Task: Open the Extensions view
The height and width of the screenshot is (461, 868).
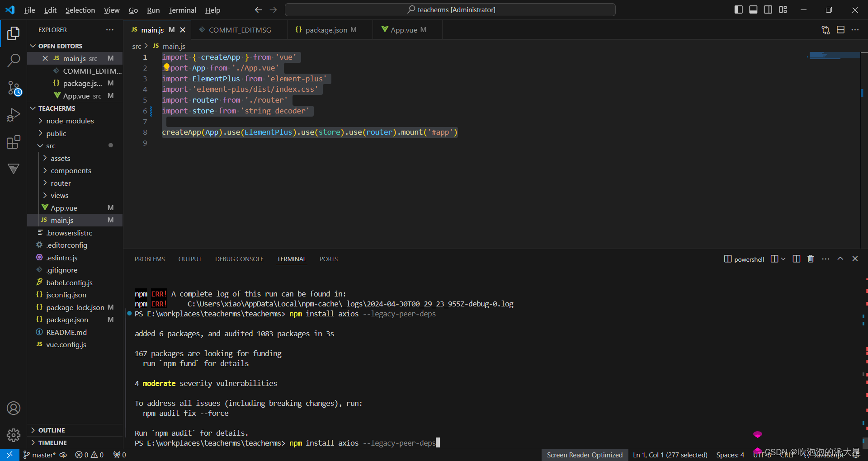Action: click(14, 142)
